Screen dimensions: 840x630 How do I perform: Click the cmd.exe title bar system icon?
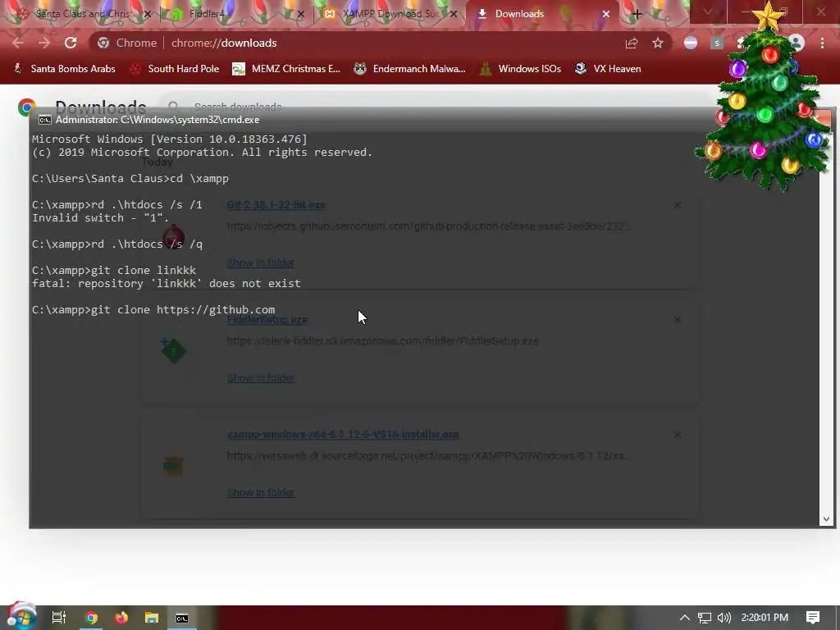point(45,120)
